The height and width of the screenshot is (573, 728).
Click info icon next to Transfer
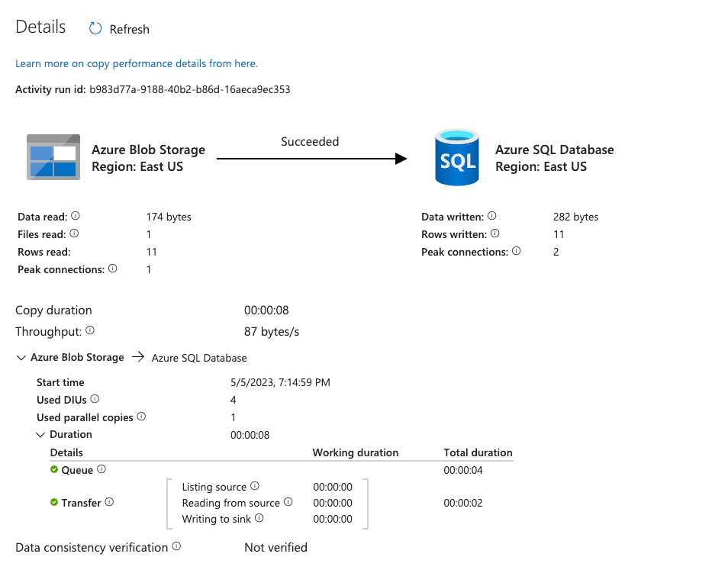click(x=109, y=503)
